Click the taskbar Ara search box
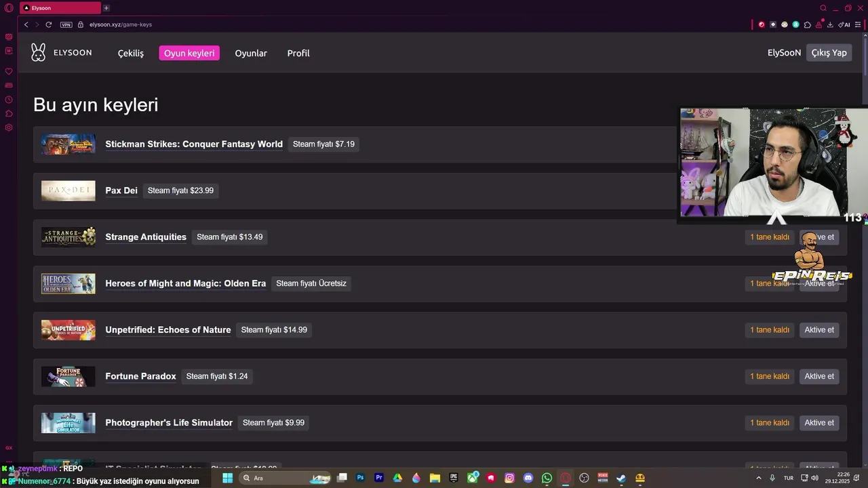This screenshot has width=868, height=488. click(285, 478)
